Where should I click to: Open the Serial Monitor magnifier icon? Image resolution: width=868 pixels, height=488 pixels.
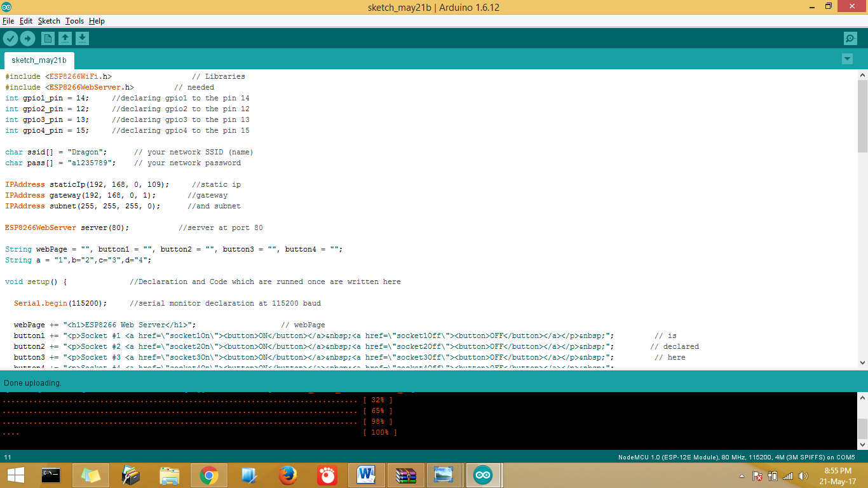click(x=850, y=39)
